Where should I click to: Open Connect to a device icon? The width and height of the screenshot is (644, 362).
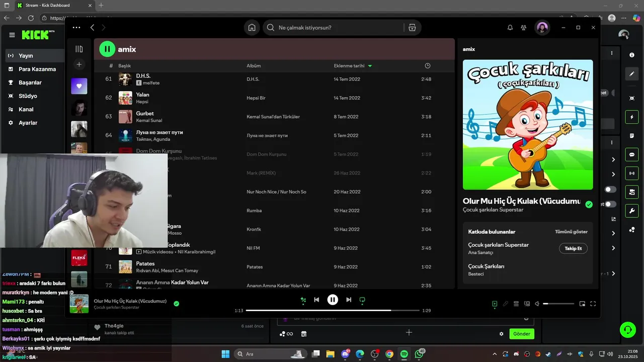coord(527,304)
